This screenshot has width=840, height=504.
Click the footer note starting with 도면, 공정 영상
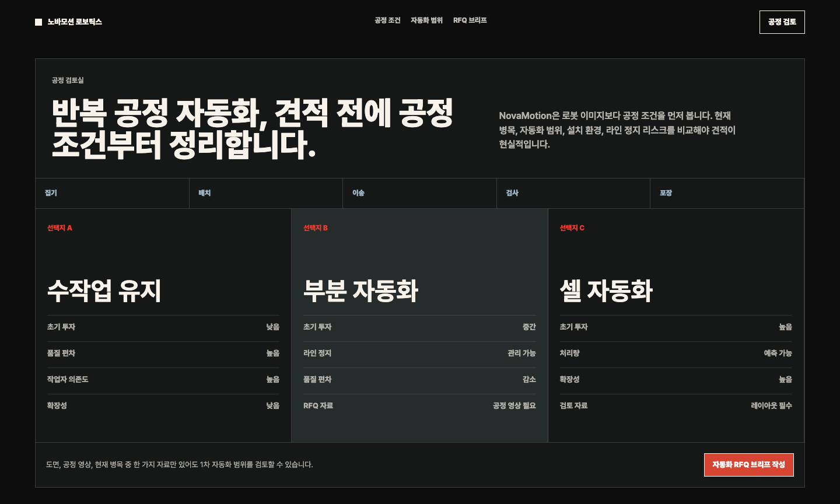click(x=180, y=465)
